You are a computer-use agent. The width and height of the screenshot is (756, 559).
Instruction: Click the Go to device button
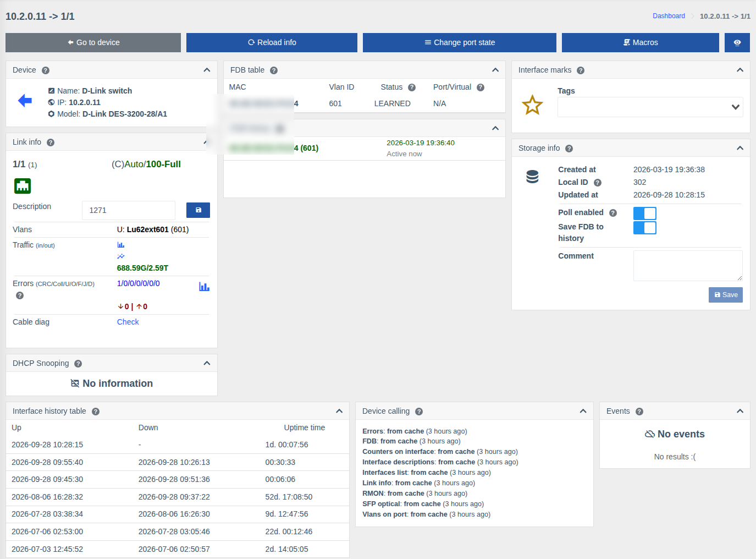pyautogui.click(x=93, y=42)
